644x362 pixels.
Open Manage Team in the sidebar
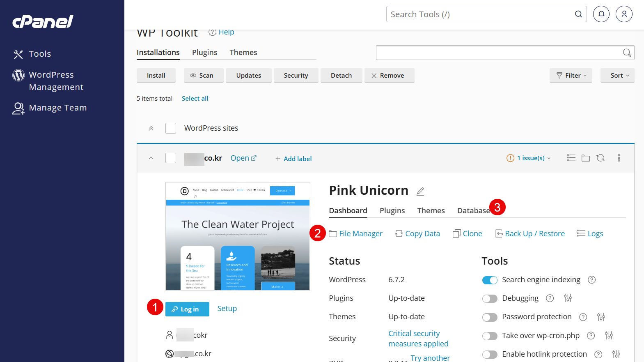50,108
